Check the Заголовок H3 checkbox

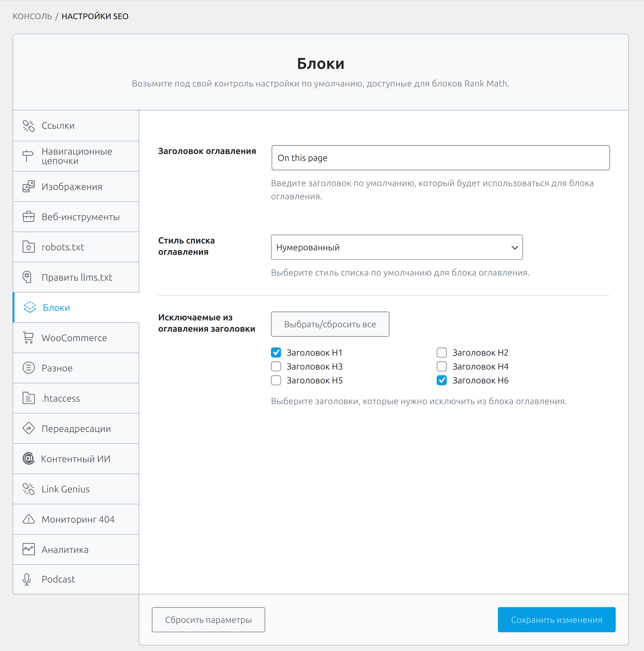(276, 366)
